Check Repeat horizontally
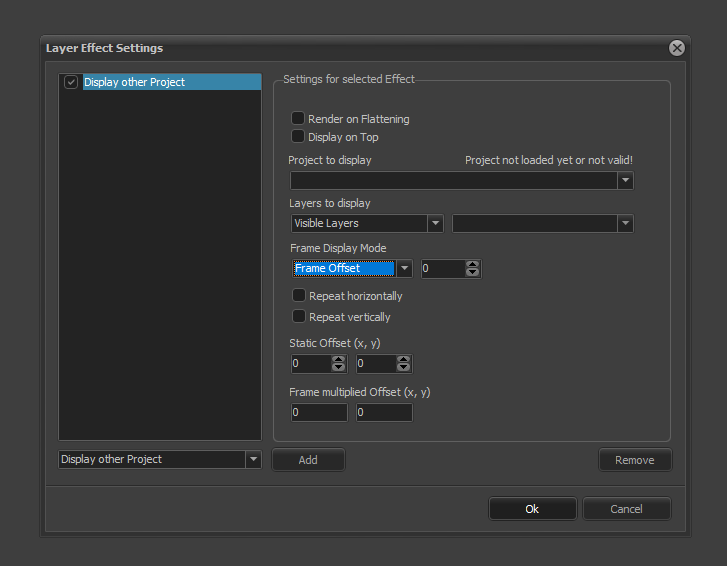The image size is (727, 566). [298, 295]
